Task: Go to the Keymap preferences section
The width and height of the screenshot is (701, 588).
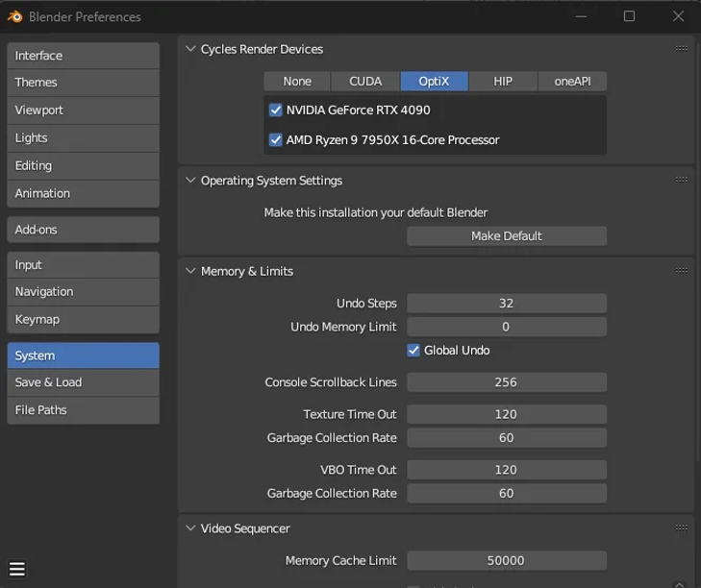Action: pos(83,319)
